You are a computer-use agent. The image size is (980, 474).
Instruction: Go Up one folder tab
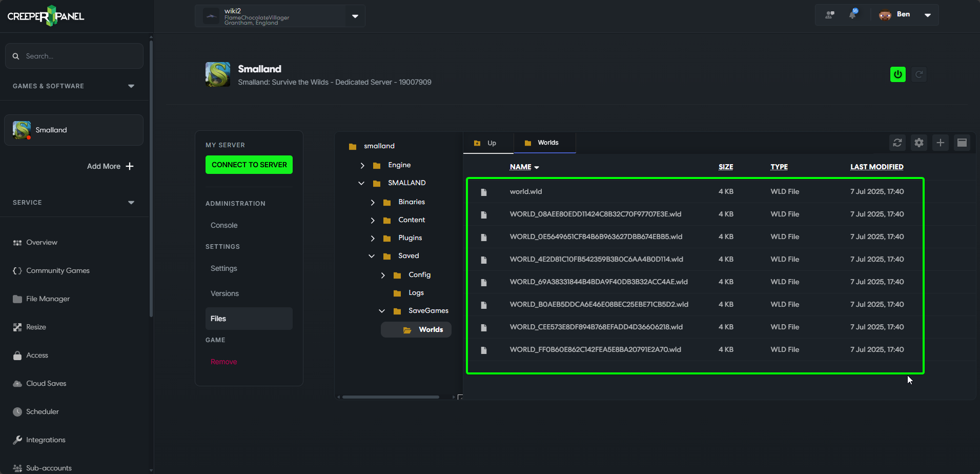tap(488, 143)
